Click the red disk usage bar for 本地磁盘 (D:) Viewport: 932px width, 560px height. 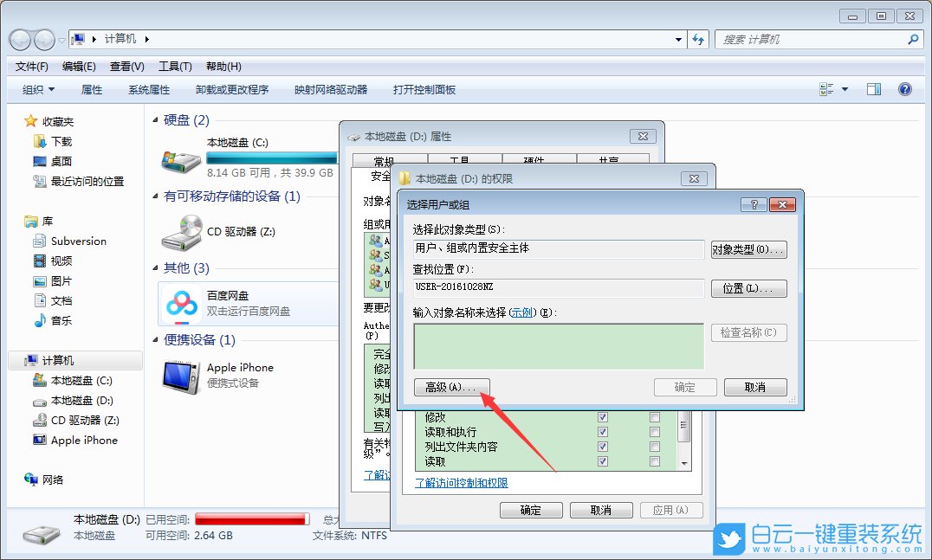(251, 518)
